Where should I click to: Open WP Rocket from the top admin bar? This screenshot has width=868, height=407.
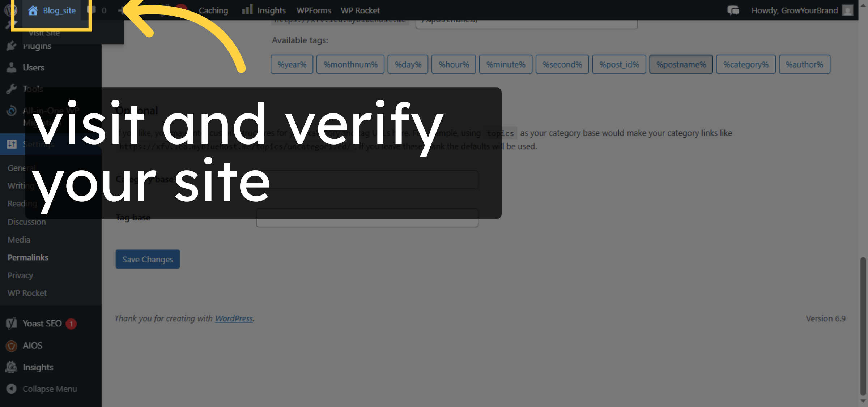click(360, 10)
